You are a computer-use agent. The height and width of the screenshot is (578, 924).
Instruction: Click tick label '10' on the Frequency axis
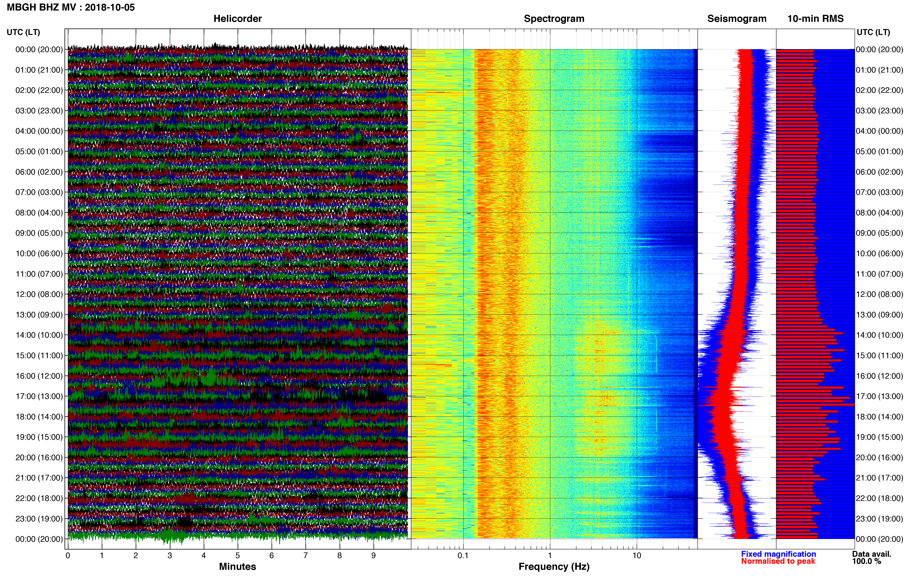(x=637, y=556)
